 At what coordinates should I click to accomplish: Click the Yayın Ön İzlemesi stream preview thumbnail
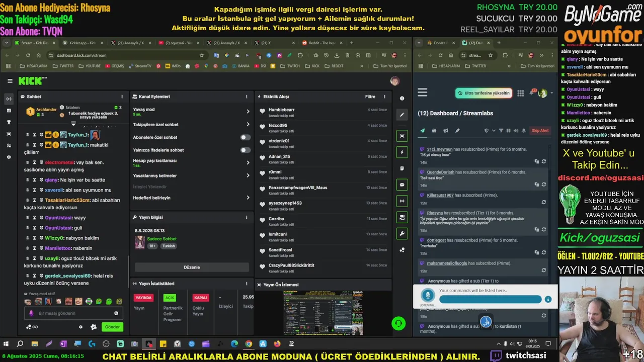click(323, 313)
